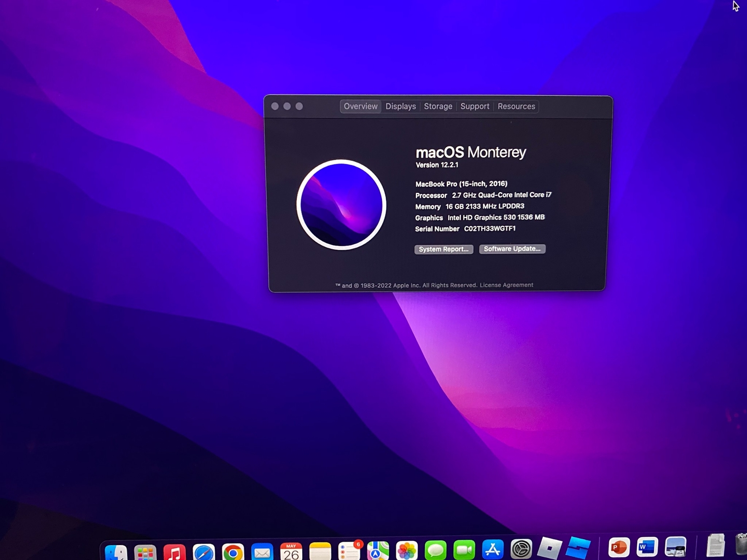Open the Resources tab
Image resolution: width=747 pixels, height=560 pixels.
[516, 106]
